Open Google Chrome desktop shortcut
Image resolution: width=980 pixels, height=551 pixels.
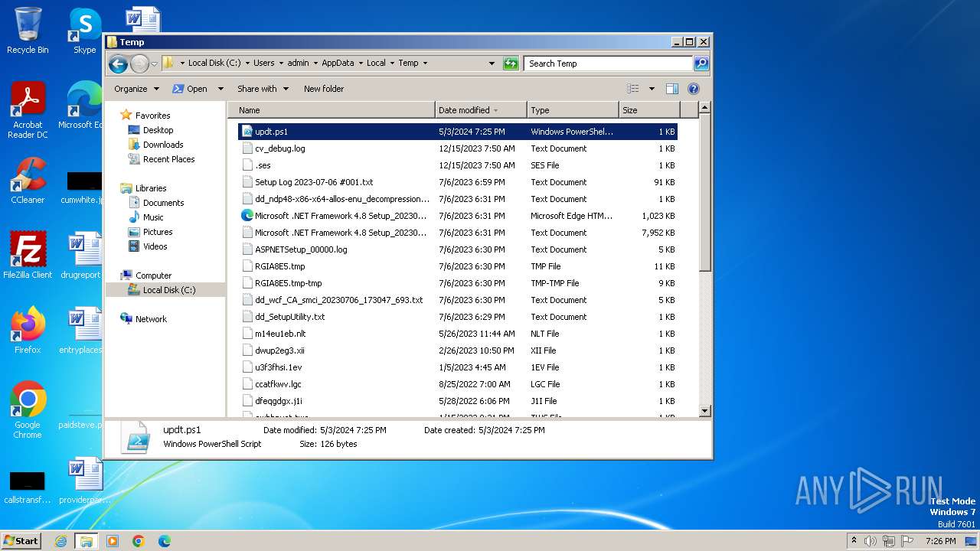click(28, 409)
